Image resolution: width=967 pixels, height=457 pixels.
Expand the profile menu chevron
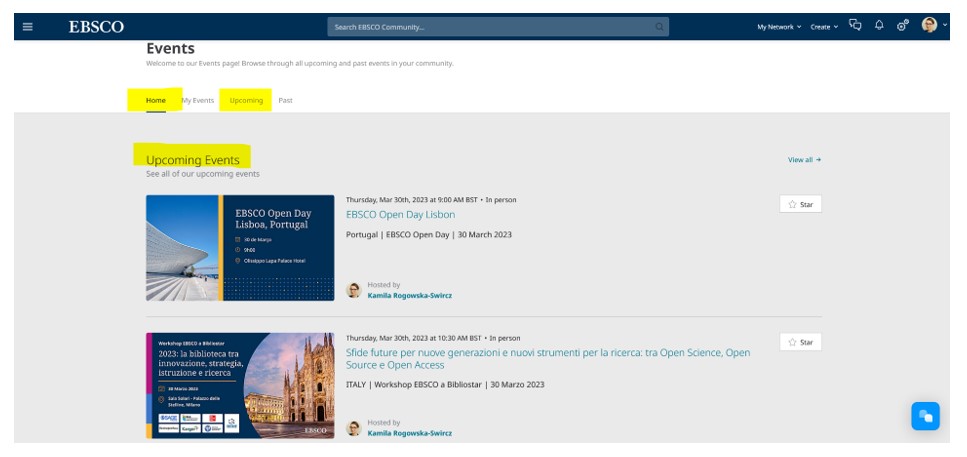[945, 26]
